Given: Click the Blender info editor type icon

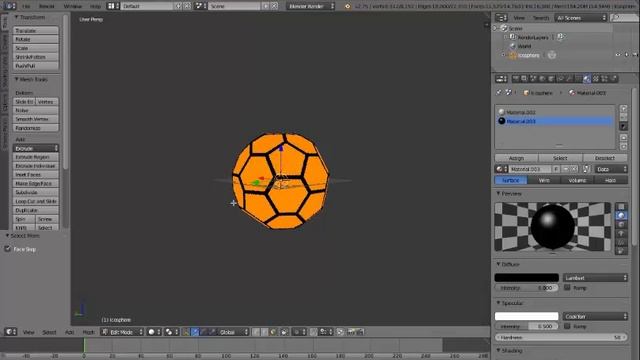Looking at the screenshot, I should [x=10, y=6].
